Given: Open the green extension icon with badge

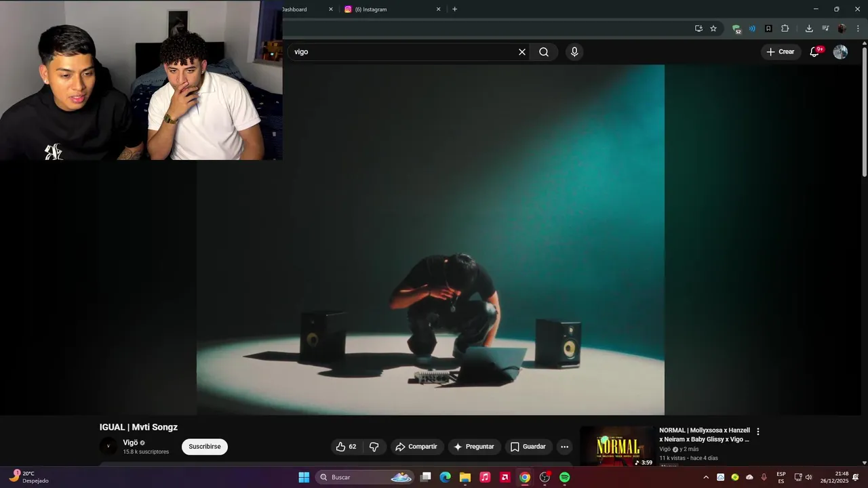Looking at the screenshot, I should click(736, 28).
